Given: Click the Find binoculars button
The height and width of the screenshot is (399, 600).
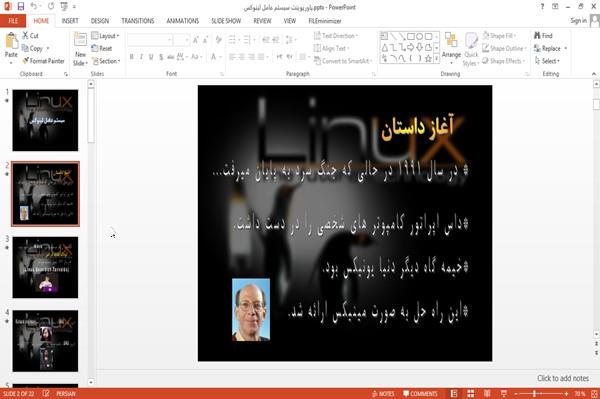Looking at the screenshot, I should pos(543,36).
